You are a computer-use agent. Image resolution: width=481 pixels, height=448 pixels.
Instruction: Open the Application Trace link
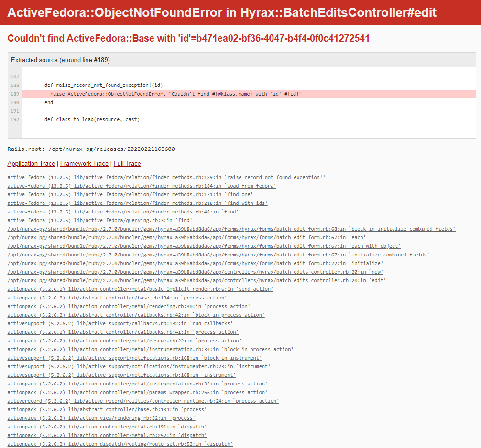(x=31, y=164)
